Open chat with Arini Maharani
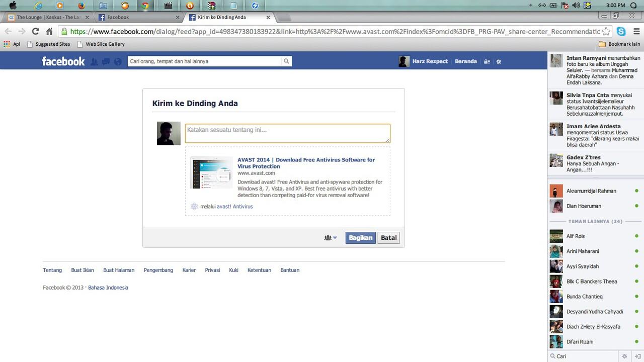Image resolution: width=644 pixels, height=362 pixels. (595, 251)
